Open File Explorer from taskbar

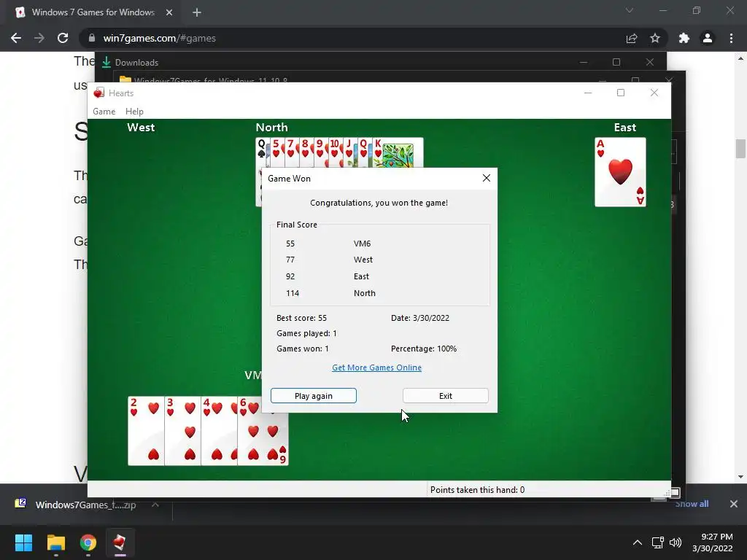pos(55,542)
